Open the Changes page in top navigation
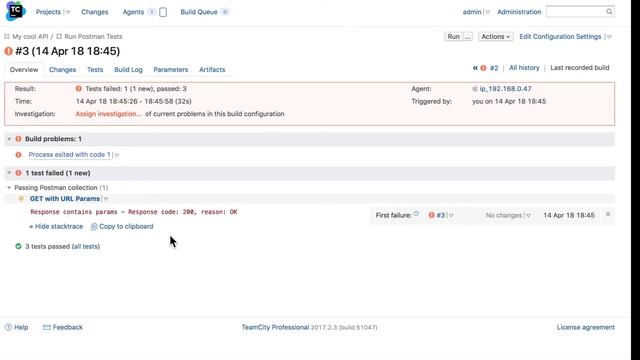 (x=95, y=12)
